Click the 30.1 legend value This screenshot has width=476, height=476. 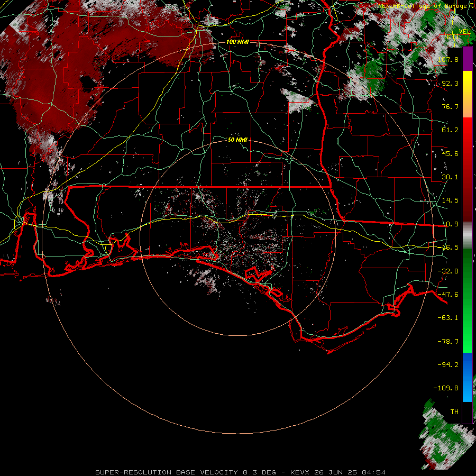coord(450,177)
